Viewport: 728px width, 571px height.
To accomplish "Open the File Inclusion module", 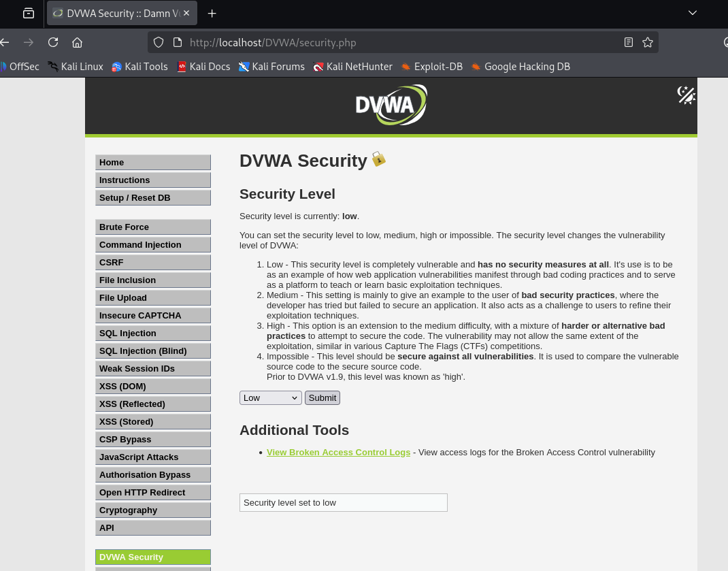I will pos(153,280).
